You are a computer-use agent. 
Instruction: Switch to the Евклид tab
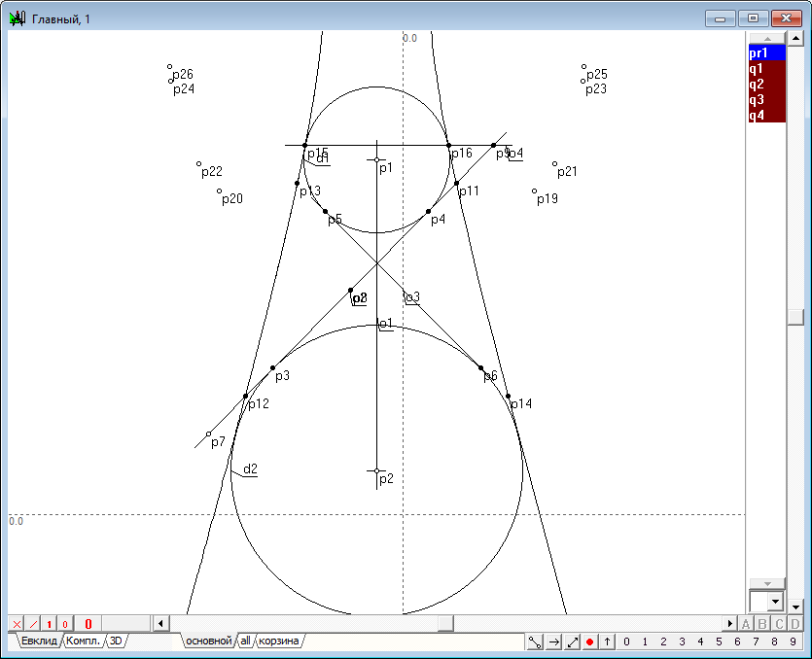click(39, 641)
